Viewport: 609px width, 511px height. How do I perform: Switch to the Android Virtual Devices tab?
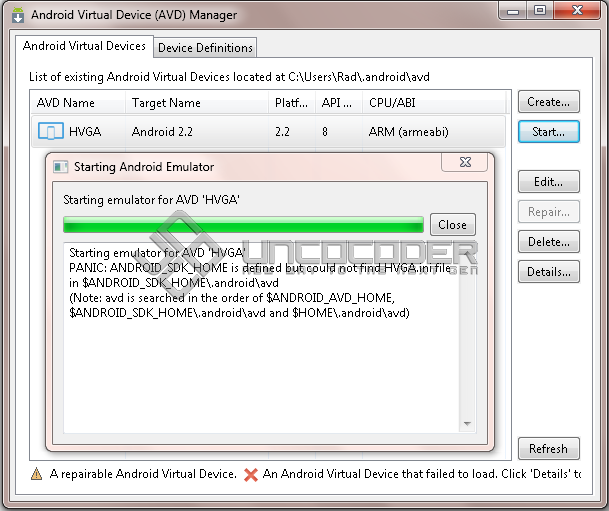pyautogui.click(x=84, y=46)
